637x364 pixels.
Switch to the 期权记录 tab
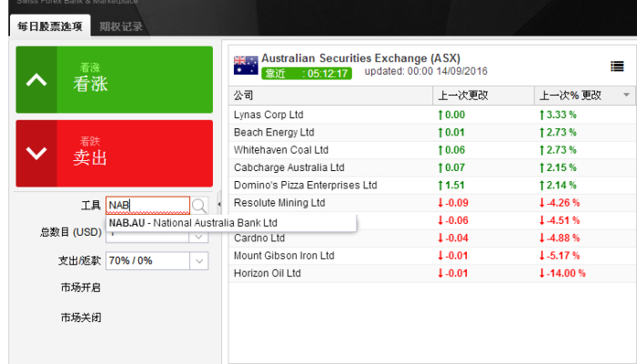tap(121, 26)
